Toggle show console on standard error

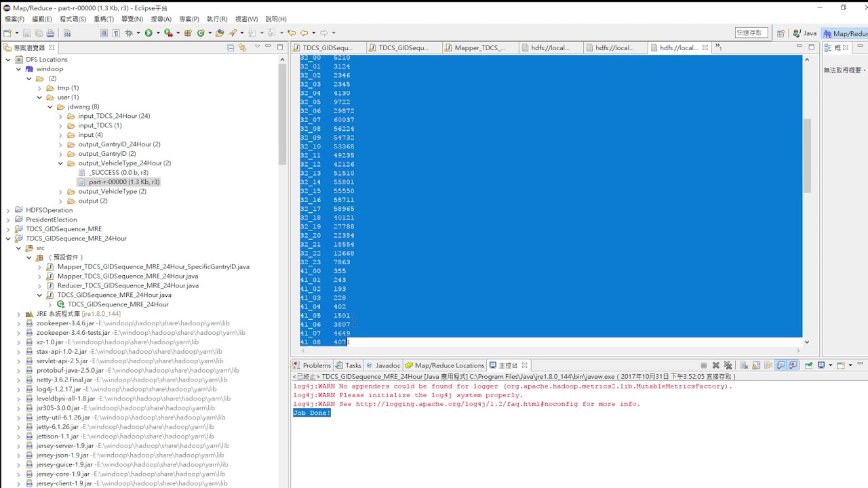click(792, 365)
